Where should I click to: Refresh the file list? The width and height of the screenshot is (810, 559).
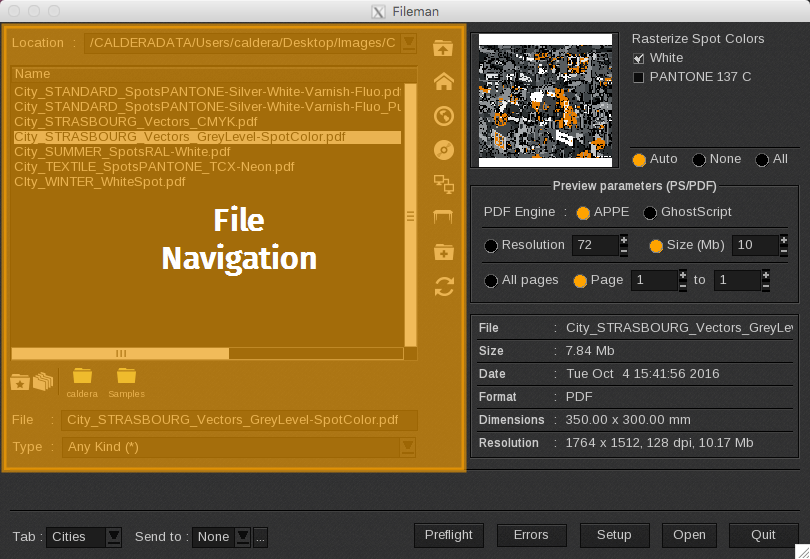pyautogui.click(x=444, y=286)
